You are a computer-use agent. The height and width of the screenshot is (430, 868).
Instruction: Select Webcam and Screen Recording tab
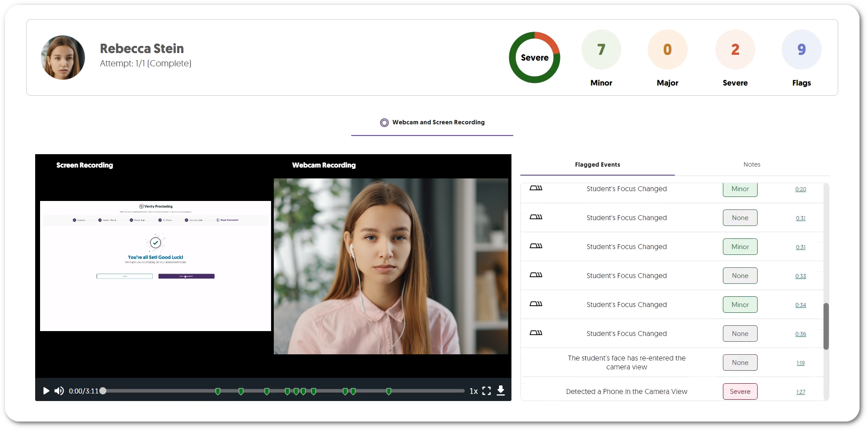[432, 122]
